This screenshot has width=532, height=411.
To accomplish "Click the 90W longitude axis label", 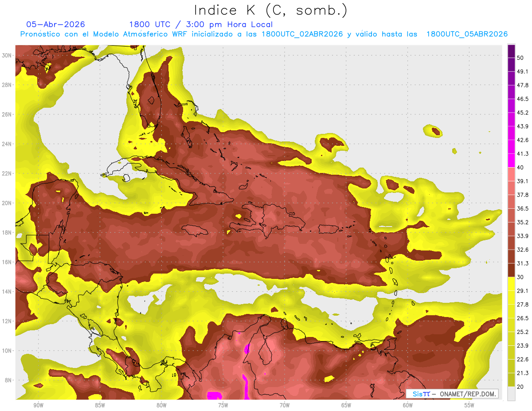I will [x=38, y=405].
